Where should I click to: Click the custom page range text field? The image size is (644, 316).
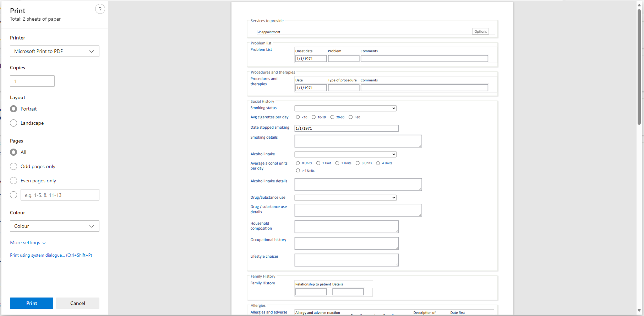[60, 195]
